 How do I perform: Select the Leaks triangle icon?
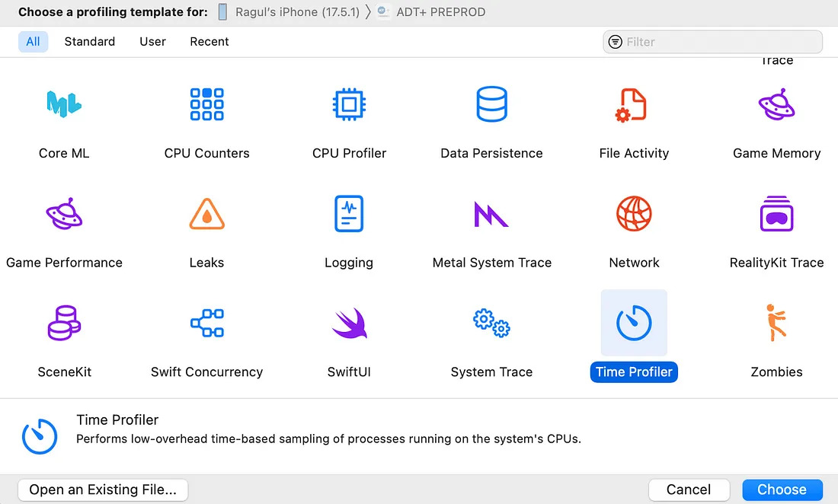point(206,214)
